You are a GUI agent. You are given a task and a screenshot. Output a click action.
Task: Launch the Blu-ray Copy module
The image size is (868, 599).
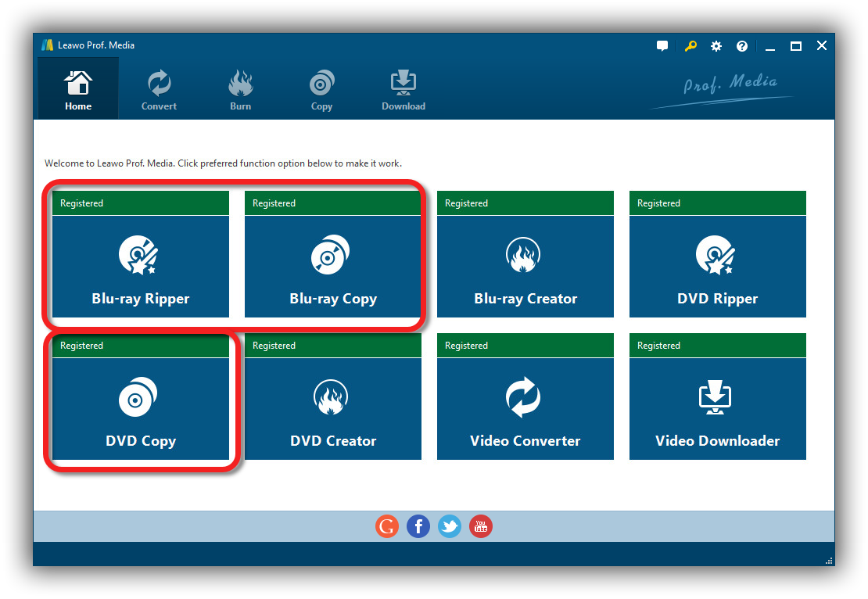coord(332,267)
